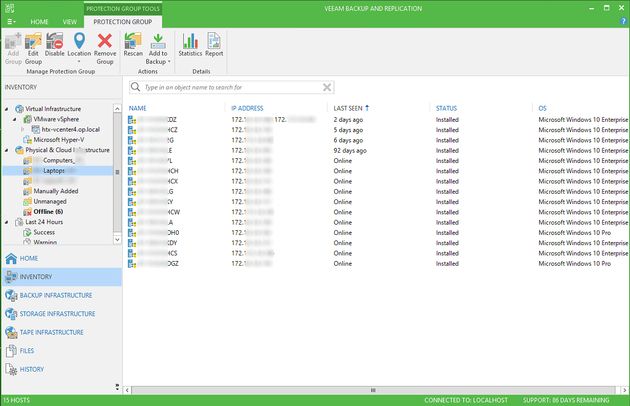Click the search object name field
The width and height of the screenshot is (630, 406).
tap(232, 87)
